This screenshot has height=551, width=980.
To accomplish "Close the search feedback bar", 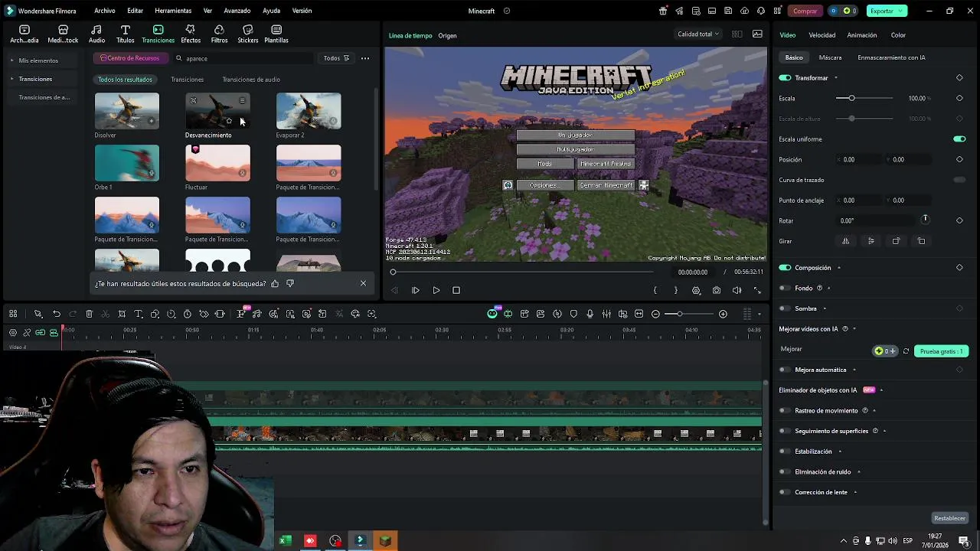I will (x=363, y=283).
